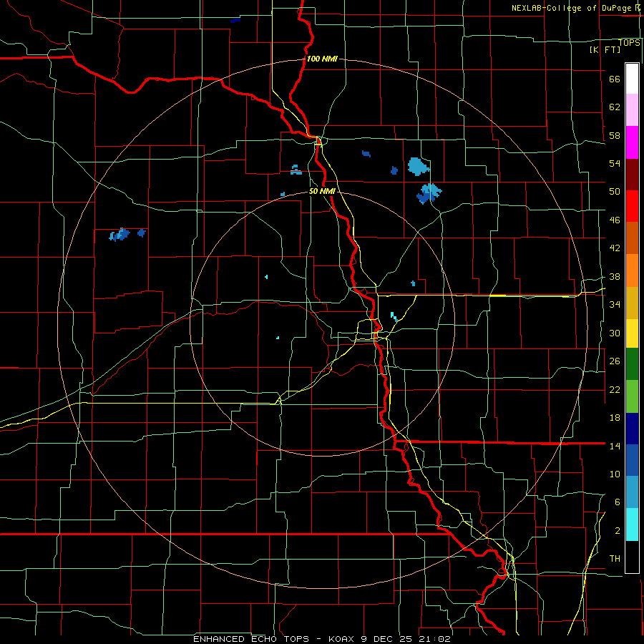Click the yellow 30 kft legend swatch
This screenshot has width=644, height=644.
pyautogui.click(x=632, y=333)
